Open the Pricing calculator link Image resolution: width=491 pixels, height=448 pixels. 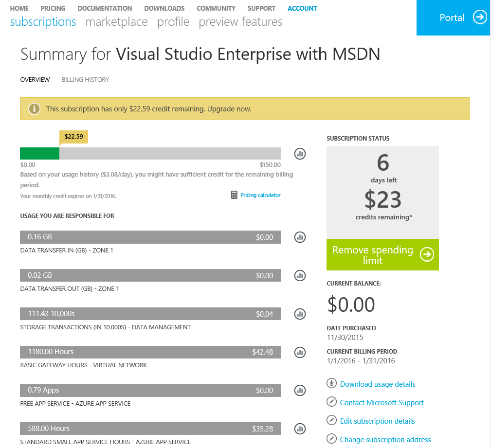coord(260,195)
